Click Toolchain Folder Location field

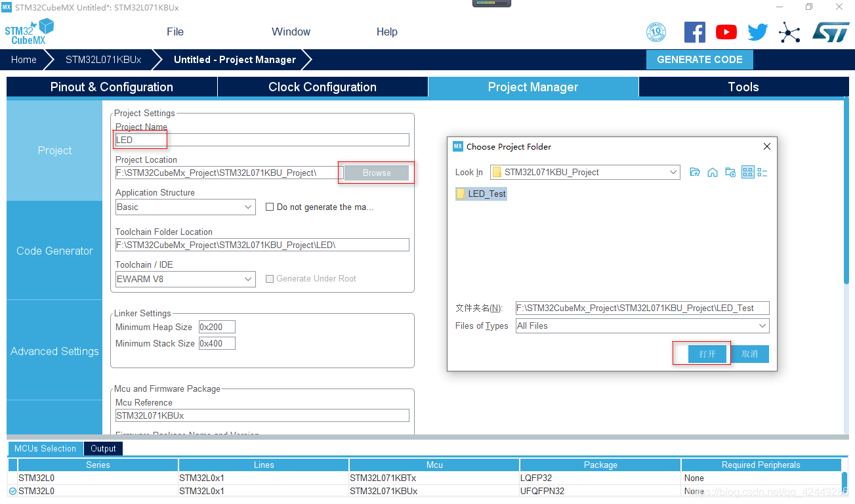262,245
